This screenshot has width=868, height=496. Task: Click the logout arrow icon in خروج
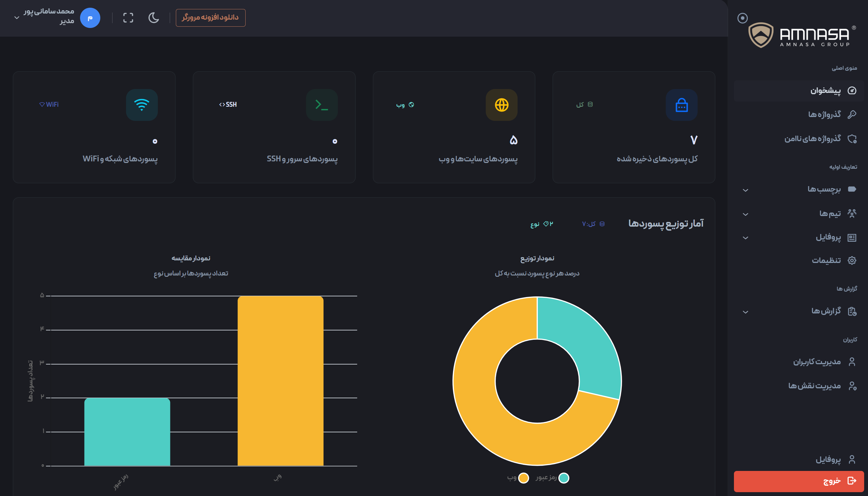tap(852, 481)
